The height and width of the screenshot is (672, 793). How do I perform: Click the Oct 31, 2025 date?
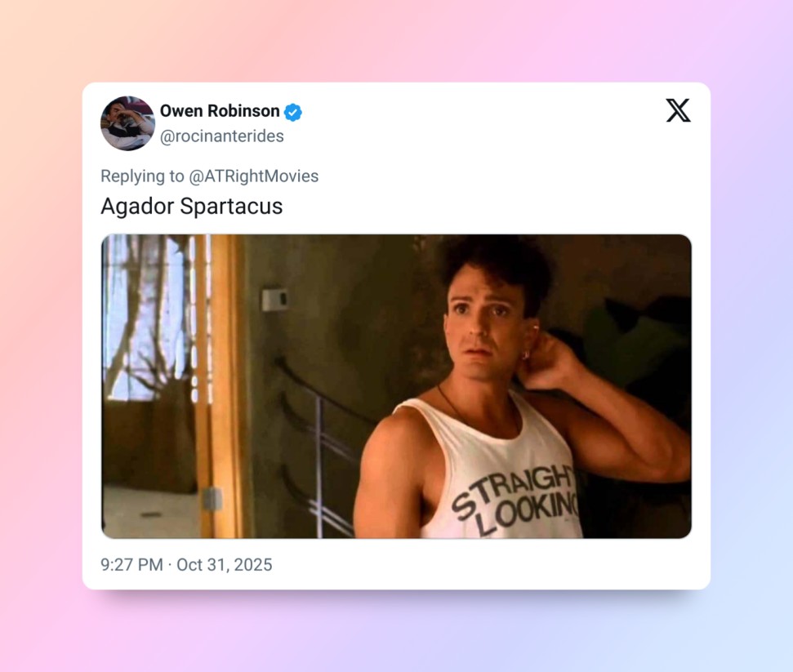224,564
